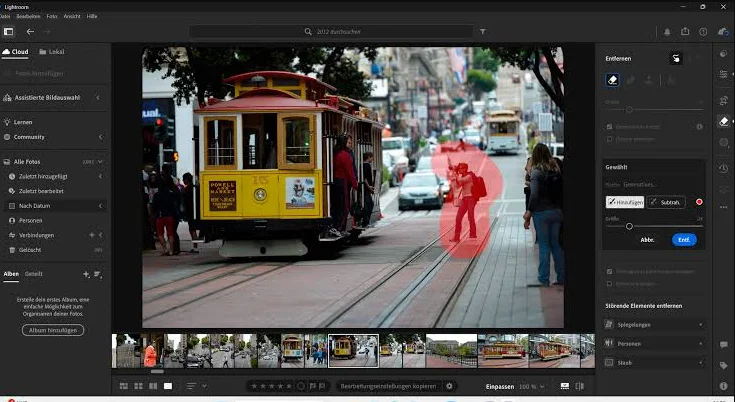Click Abbr. to cancel removal
Screen dimensions: 735x402
(647, 240)
